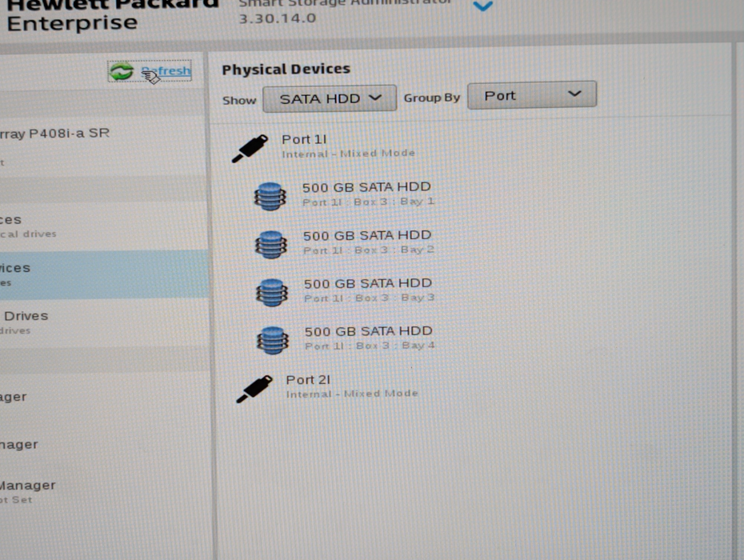
Task: Click Internal - Mixed Mode under Port 1I
Action: (x=348, y=154)
